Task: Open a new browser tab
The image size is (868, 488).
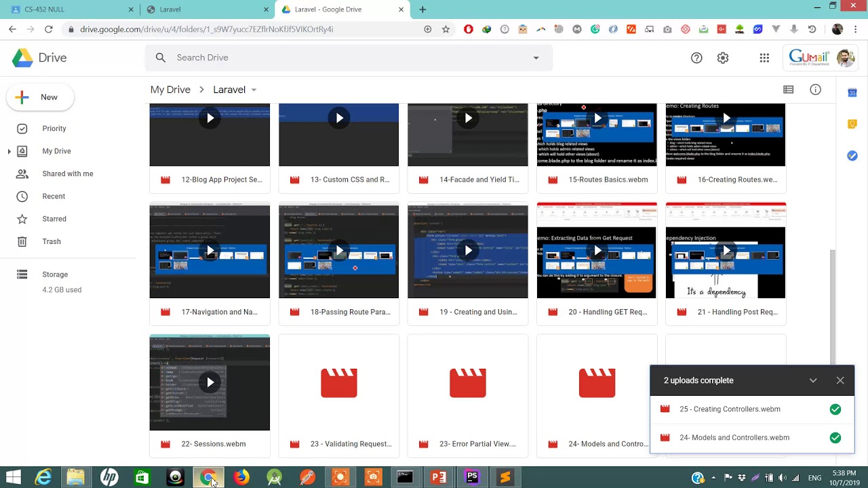Action: pos(422,9)
